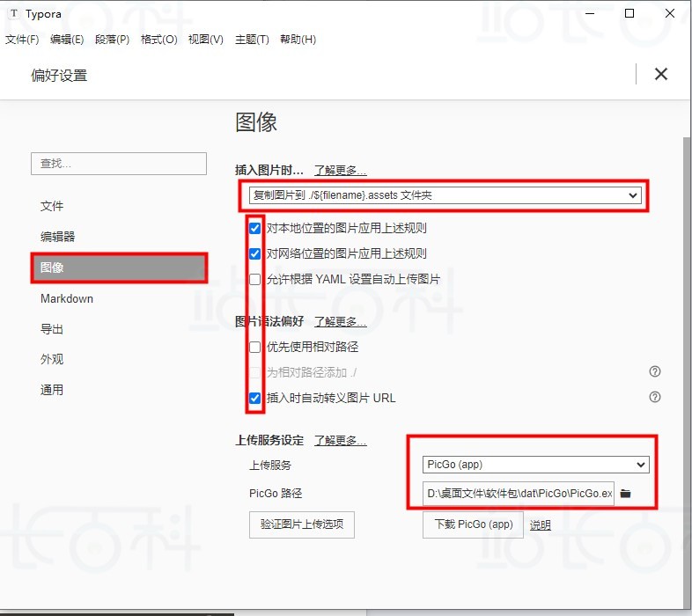Enable 允许根据 YAML 设置自动上传图片
692x616 pixels.
[254, 279]
